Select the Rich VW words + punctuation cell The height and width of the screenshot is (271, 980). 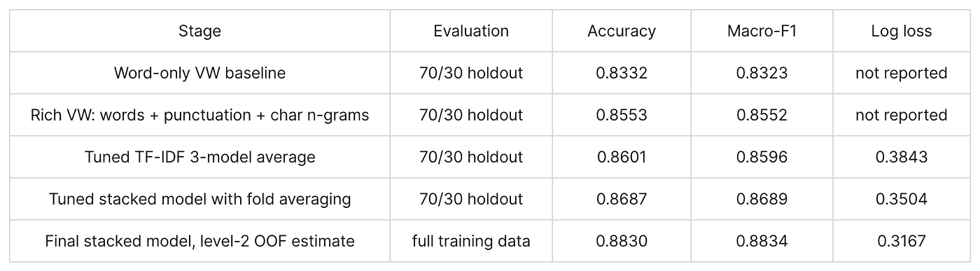[199, 115]
